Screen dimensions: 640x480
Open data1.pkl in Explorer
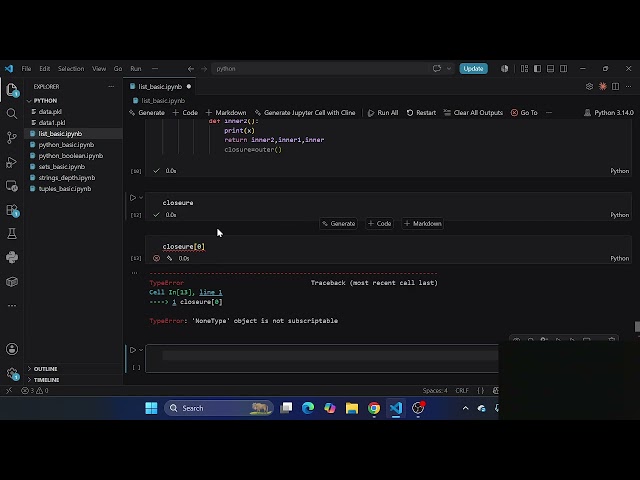[52, 122]
